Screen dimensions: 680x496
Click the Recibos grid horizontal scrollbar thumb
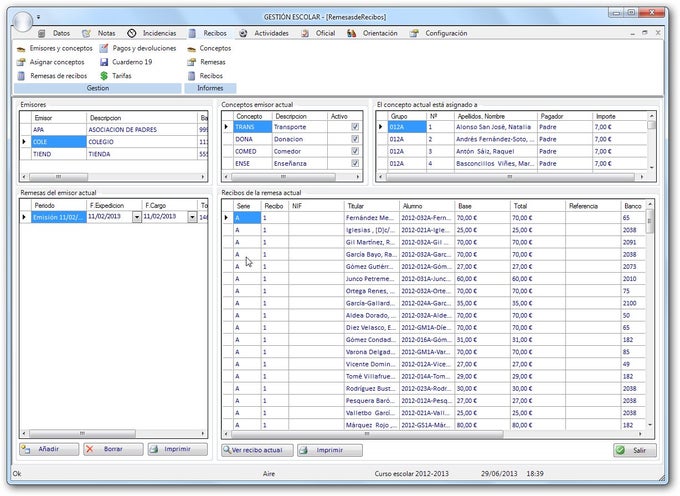point(367,434)
